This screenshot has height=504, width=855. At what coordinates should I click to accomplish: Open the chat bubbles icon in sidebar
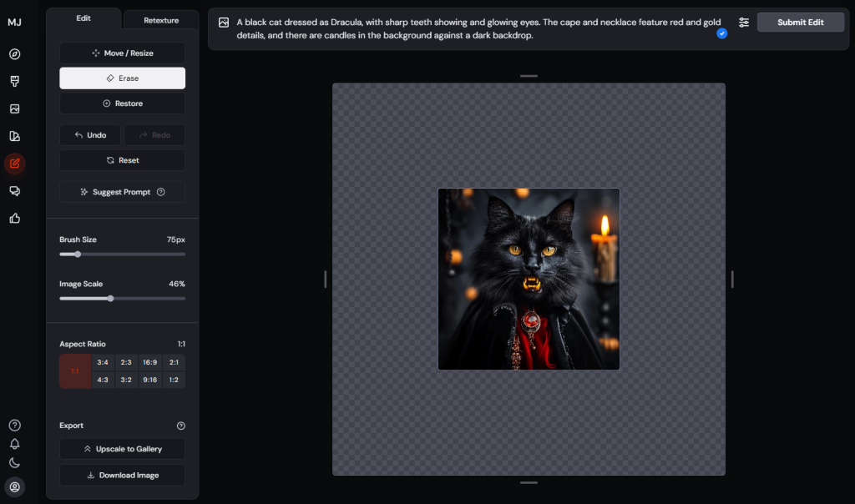point(14,191)
